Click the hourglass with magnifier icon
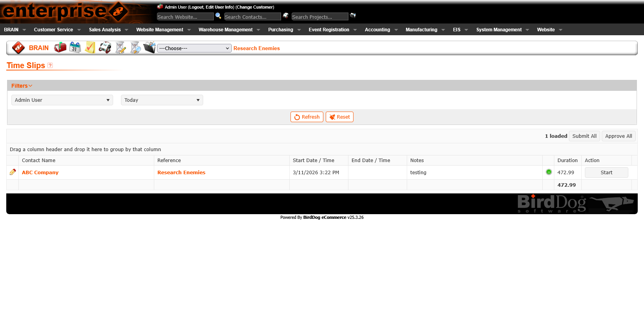 [135, 48]
